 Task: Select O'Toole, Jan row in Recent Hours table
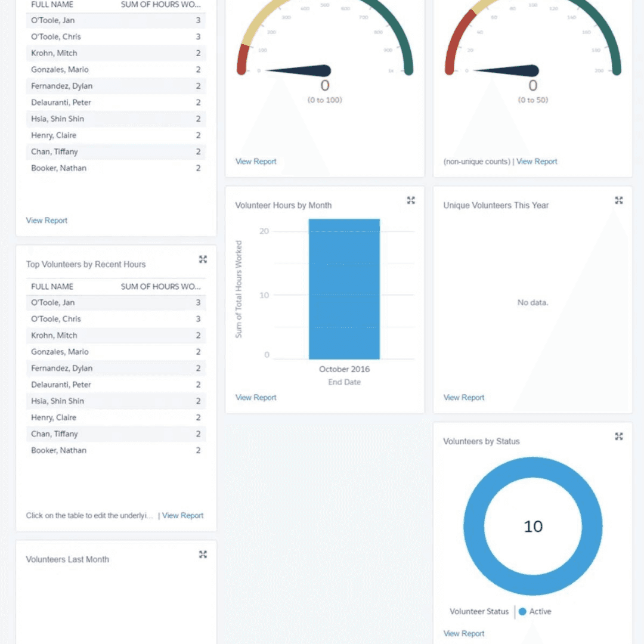(x=116, y=303)
